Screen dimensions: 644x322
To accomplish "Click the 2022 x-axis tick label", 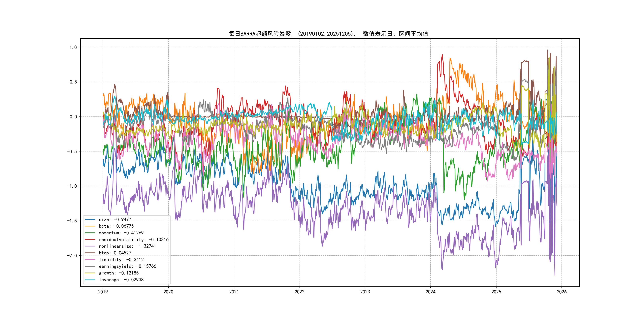I will point(300,292).
